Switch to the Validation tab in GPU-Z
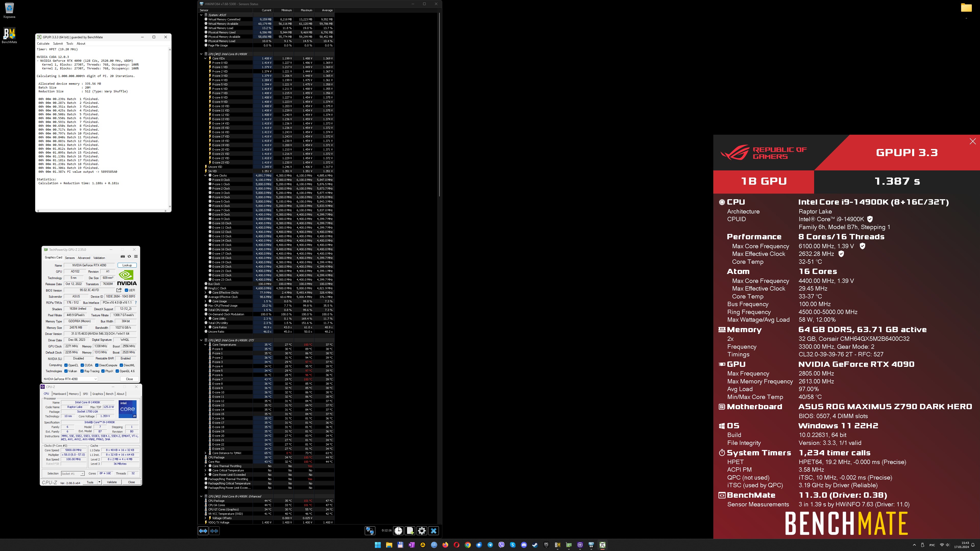The image size is (980, 551). (99, 257)
